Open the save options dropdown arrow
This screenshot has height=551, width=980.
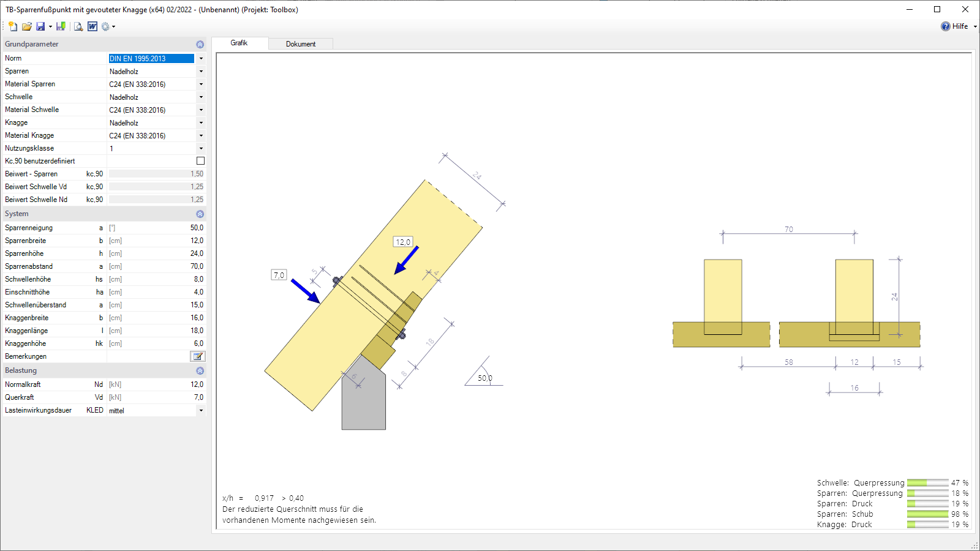click(x=50, y=26)
